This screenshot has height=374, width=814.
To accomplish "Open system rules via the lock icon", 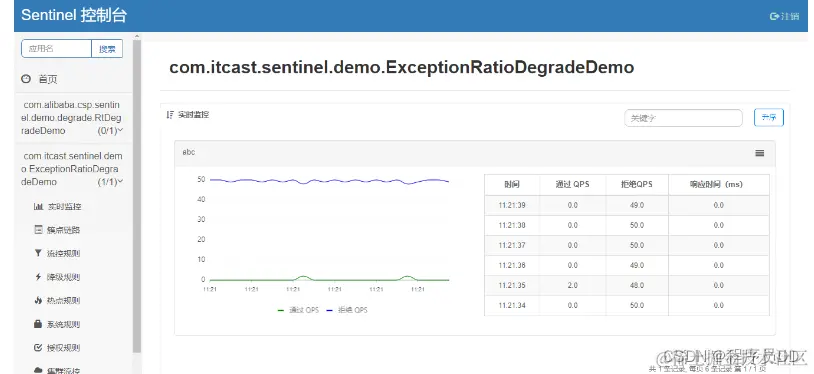I will click(38, 324).
